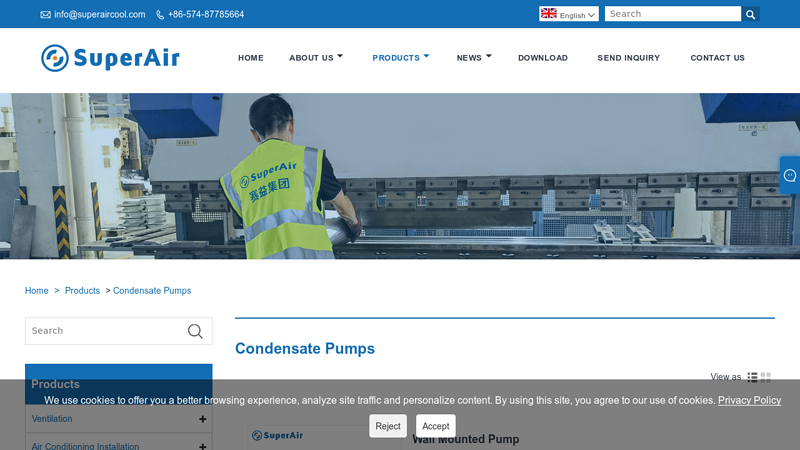
Task: Reject cookies
Action: 388,426
